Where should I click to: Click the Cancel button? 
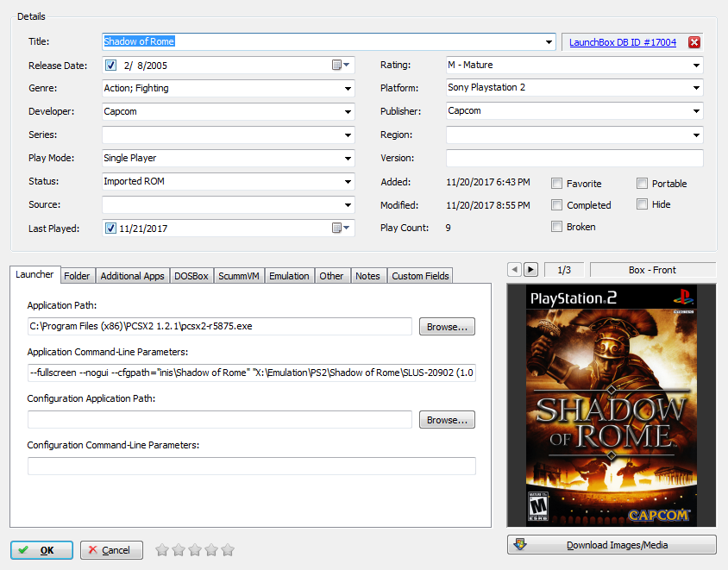111,550
